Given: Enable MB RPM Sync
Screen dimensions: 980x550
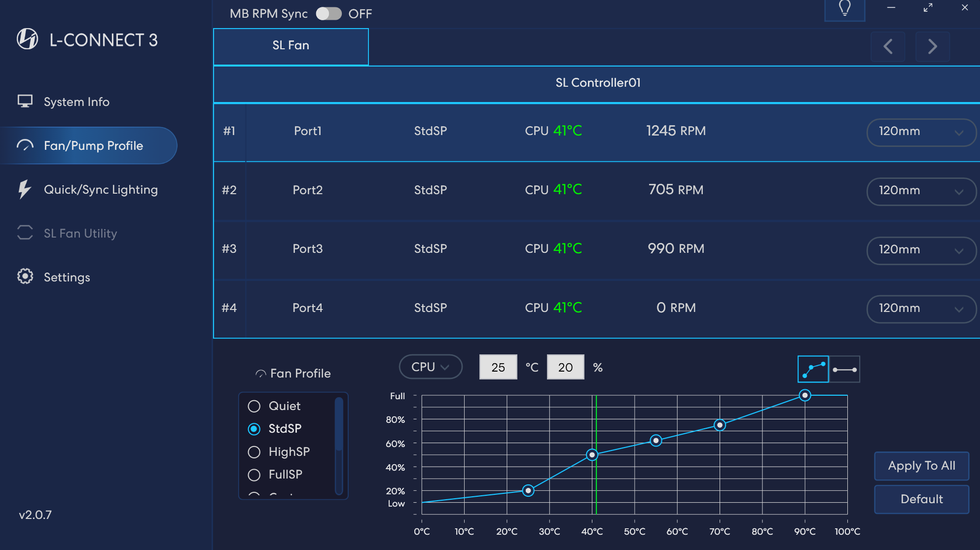Looking at the screenshot, I should [x=328, y=14].
